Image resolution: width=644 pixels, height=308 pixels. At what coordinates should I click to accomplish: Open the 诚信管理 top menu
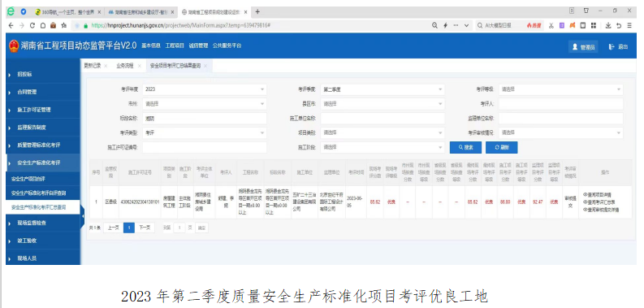point(198,46)
